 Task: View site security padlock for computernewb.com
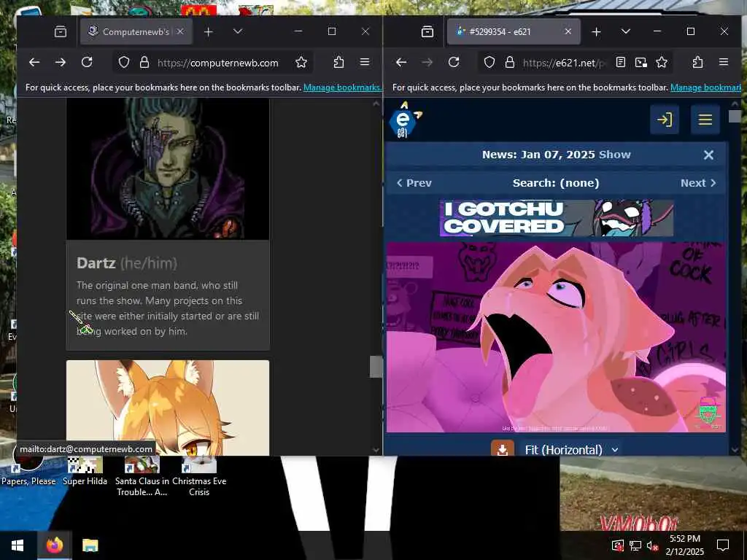coord(144,63)
